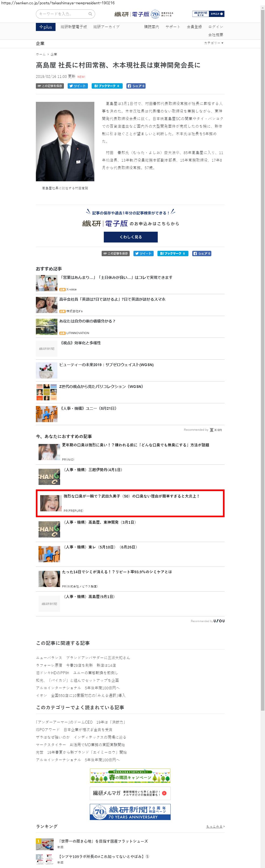Click the bottom Twitter tweet button
The width and height of the screenshot is (265, 868).
point(144,254)
